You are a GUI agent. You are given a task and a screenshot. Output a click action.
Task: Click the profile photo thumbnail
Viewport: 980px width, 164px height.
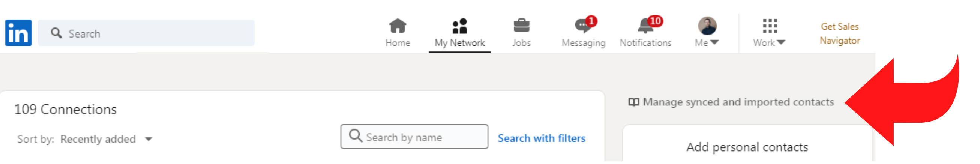(707, 26)
